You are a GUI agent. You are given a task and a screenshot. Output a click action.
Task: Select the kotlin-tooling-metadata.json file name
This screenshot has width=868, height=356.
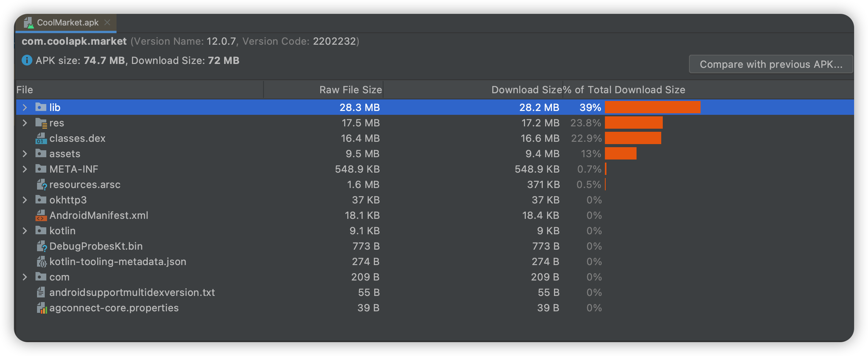click(118, 262)
